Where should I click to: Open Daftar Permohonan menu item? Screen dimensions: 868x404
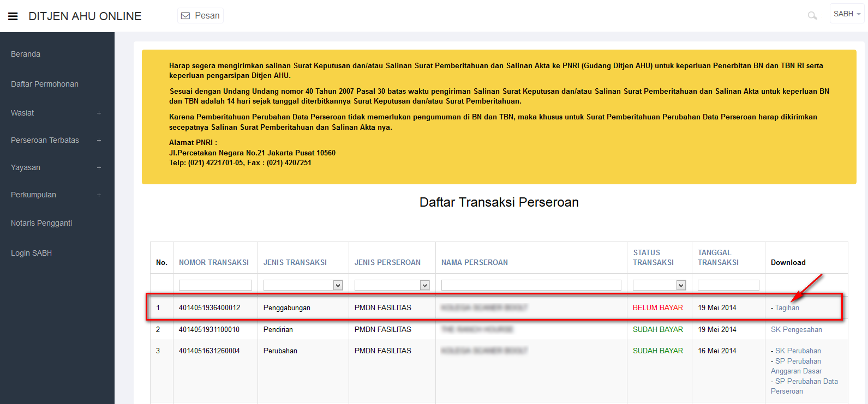(45, 84)
